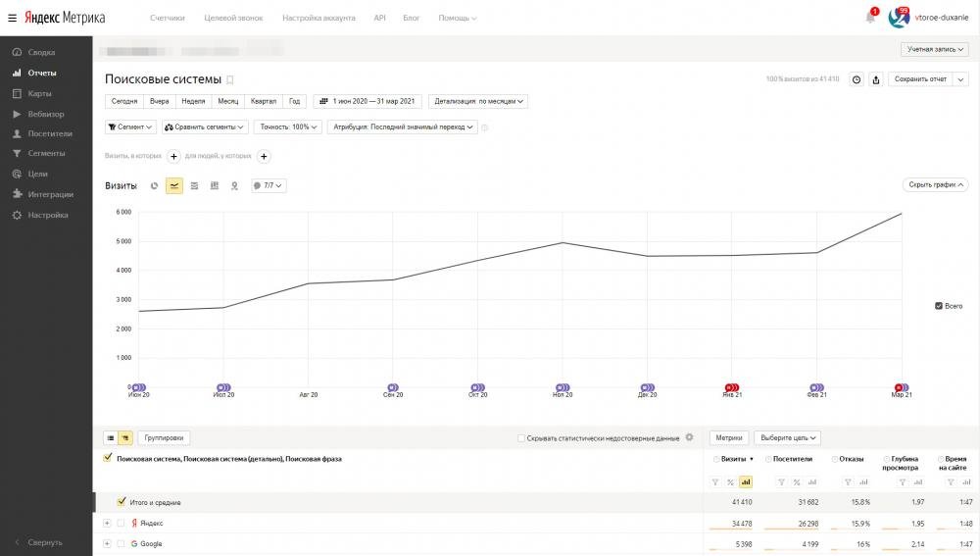Uncheck the Всего chart legend checkbox
980x556 pixels.
(x=939, y=306)
